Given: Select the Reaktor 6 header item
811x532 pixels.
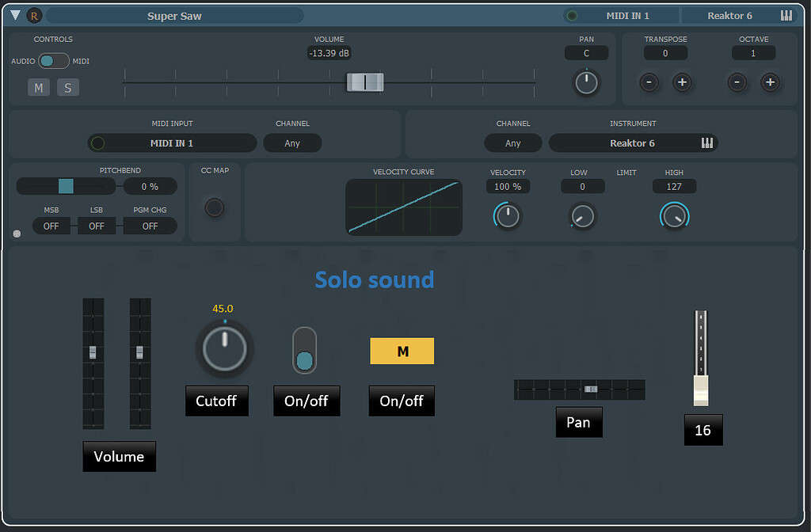Looking at the screenshot, I should pyautogui.click(x=729, y=15).
